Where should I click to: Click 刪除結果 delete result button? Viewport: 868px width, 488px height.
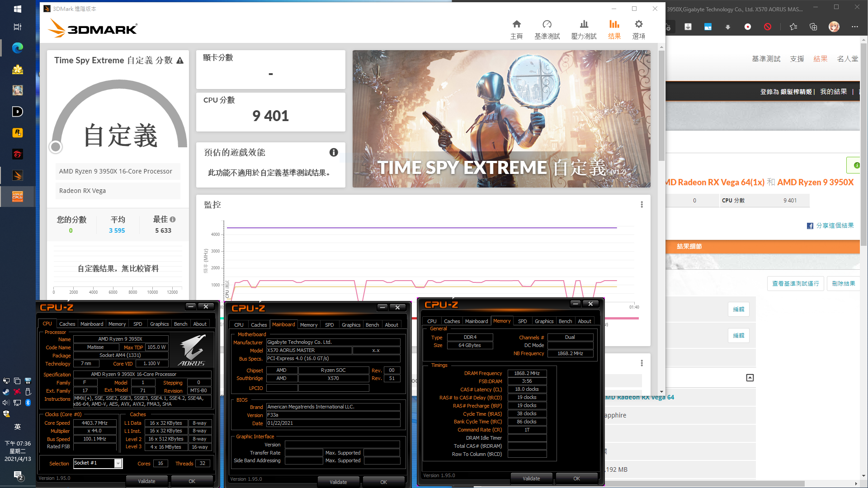coord(844,284)
